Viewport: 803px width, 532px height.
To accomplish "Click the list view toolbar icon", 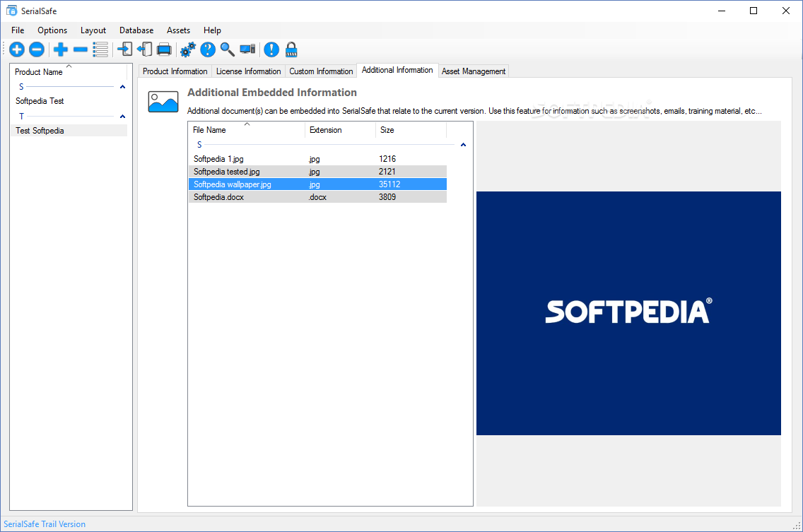I will [100, 49].
